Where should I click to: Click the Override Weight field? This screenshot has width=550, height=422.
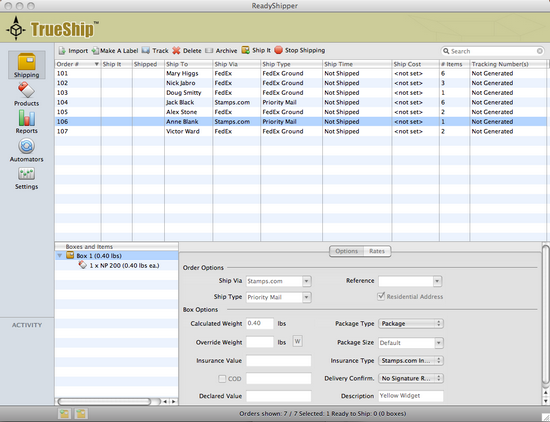[260, 342]
